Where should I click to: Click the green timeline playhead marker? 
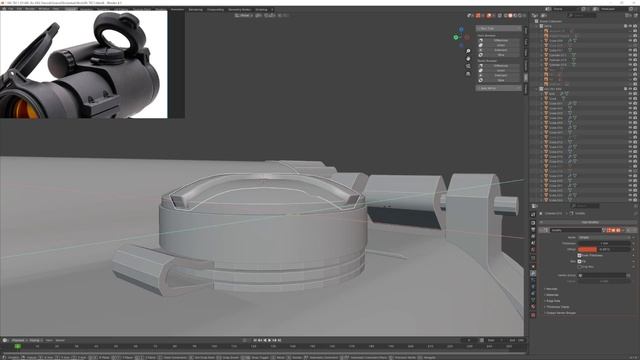[18, 346]
